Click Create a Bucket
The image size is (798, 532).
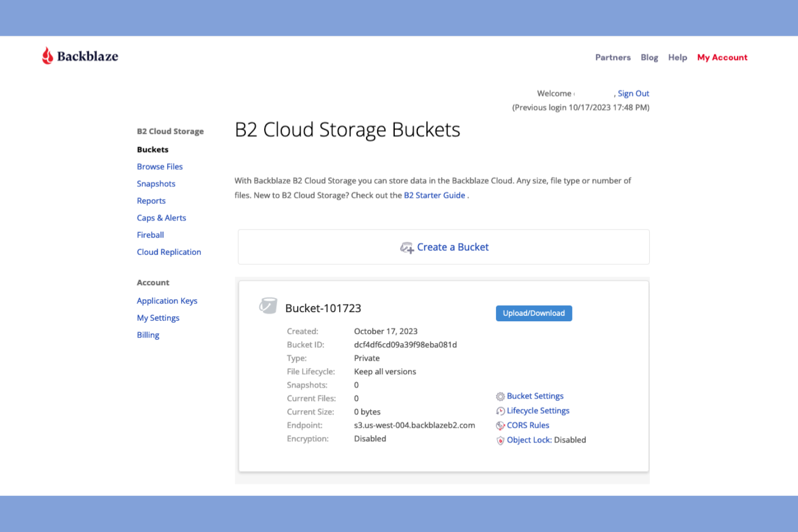[452, 247]
